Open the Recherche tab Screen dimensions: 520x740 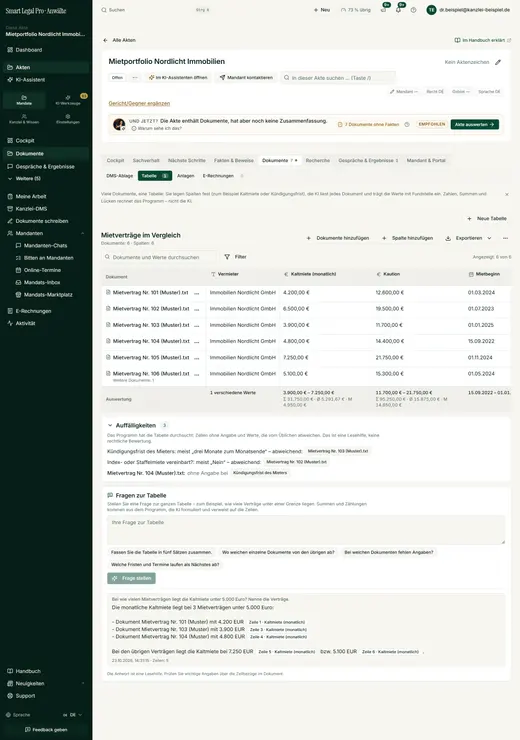318,160
